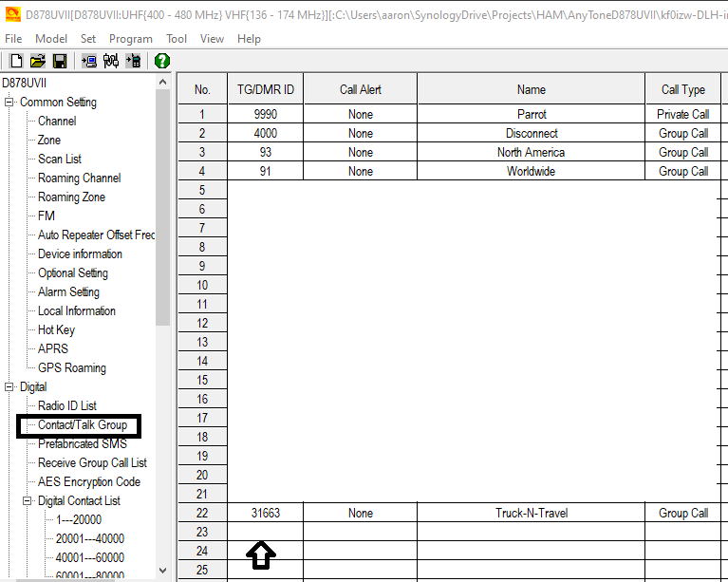Collapse the Digital Contact List node
Image resolution: width=728 pixels, height=582 pixels.
pos(28,501)
